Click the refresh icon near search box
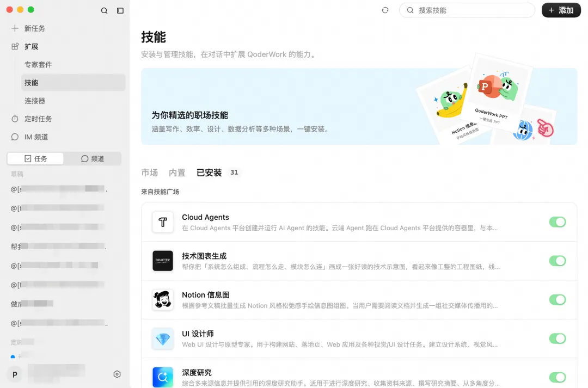This screenshot has width=588, height=388. click(x=385, y=10)
